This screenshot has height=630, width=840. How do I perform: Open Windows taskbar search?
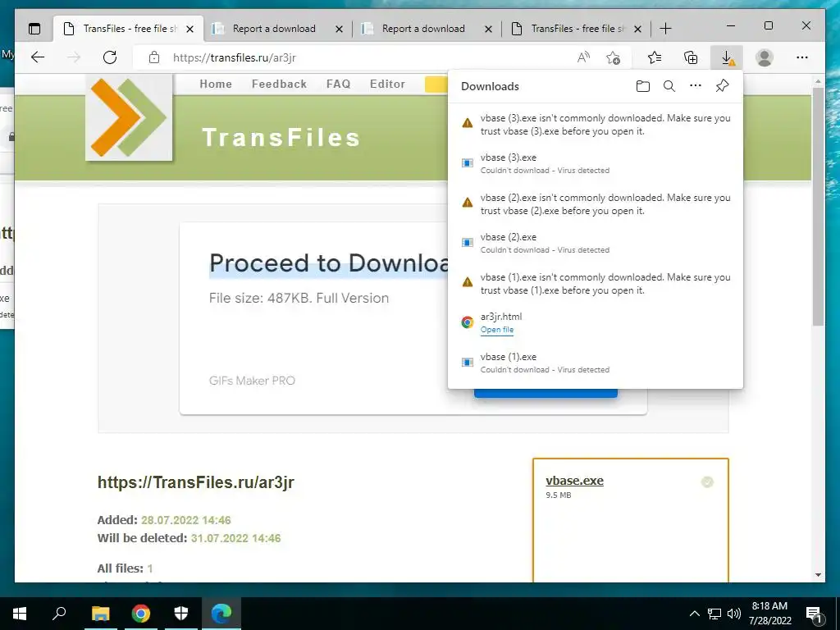click(x=59, y=614)
